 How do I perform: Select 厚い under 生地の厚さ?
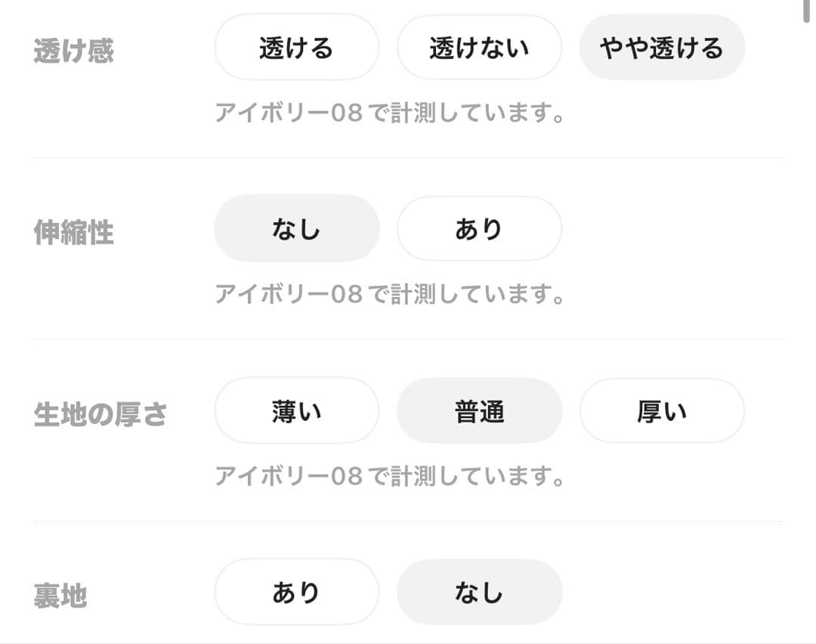coord(662,410)
